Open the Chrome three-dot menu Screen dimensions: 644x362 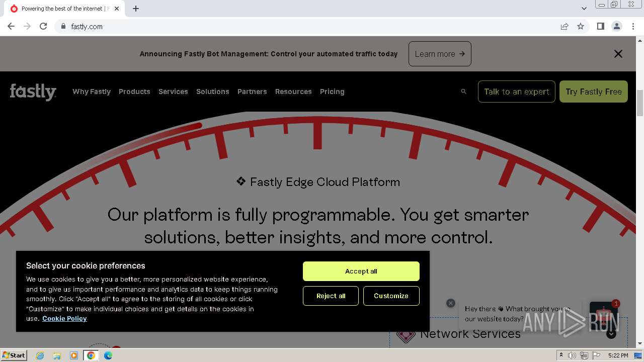coord(633,26)
